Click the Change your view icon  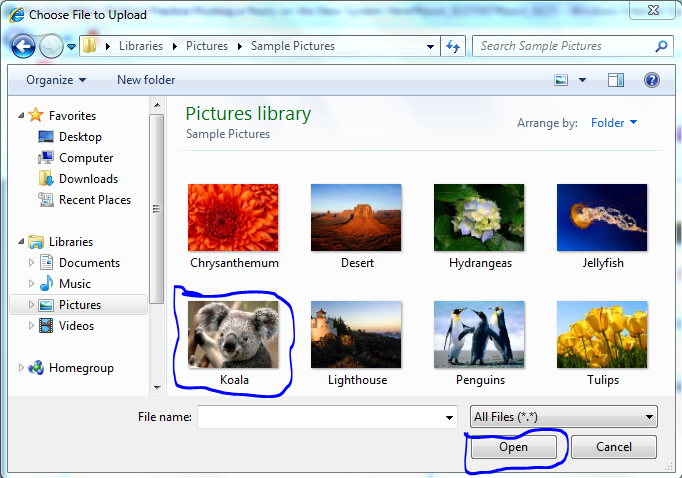click(562, 80)
